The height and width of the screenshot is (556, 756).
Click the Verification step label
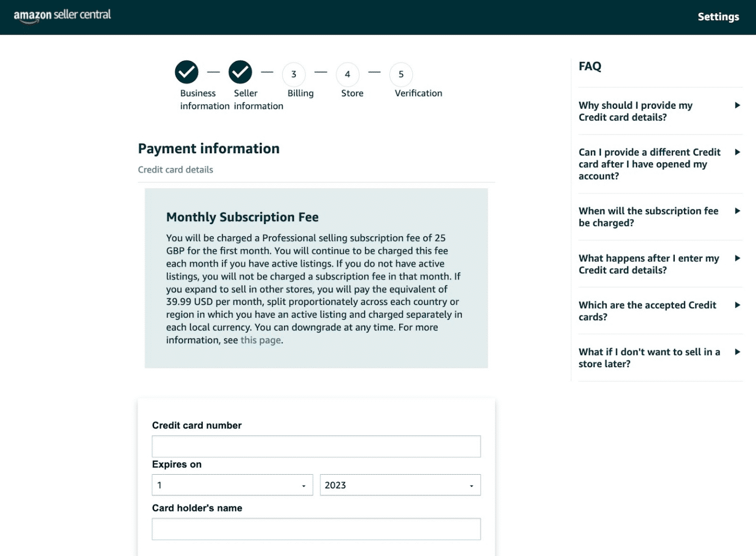coord(418,93)
